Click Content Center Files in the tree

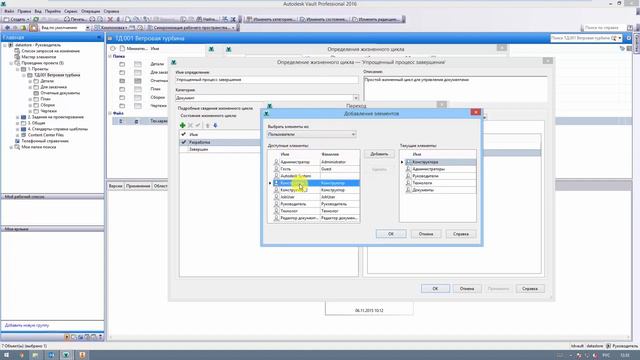(x=46, y=135)
